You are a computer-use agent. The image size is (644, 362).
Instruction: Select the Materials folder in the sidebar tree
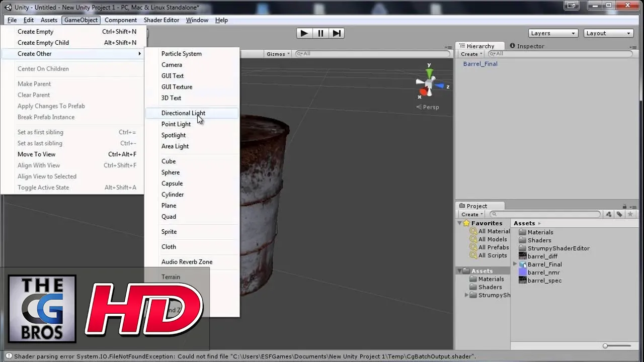pos(491,279)
